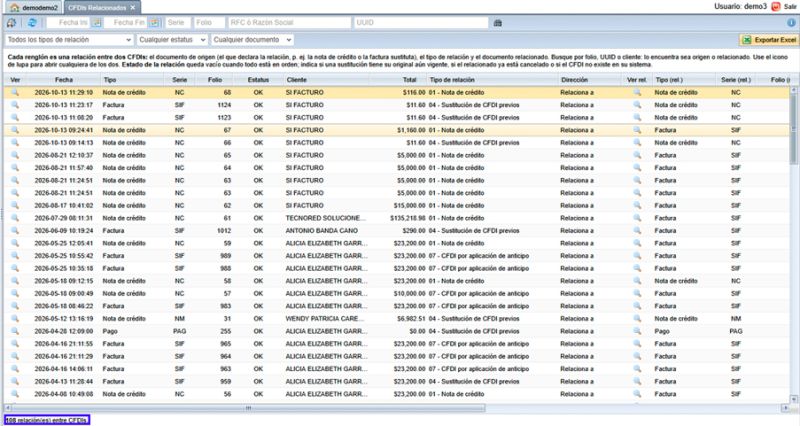Open origin document for Factura folio 1123
Screen dimensions: 800x426
click(15, 117)
